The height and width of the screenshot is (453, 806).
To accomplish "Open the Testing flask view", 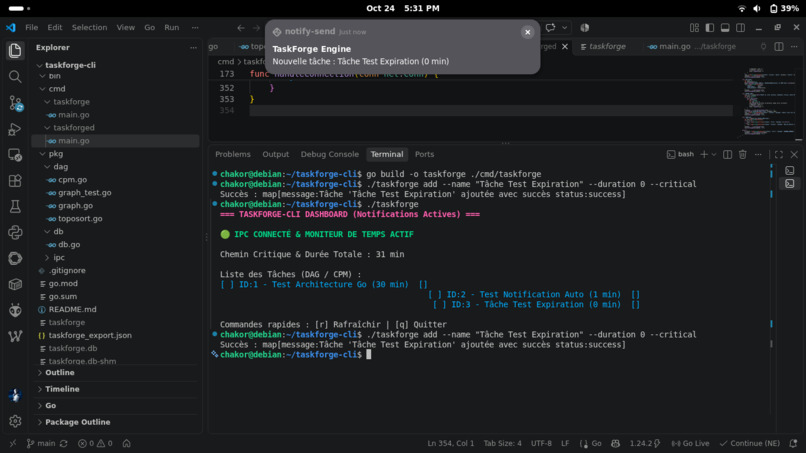I will pyautogui.click(x=15, y=207).
